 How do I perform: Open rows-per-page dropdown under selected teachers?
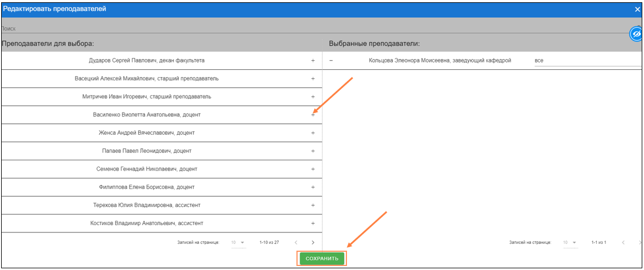click(570, 243)
